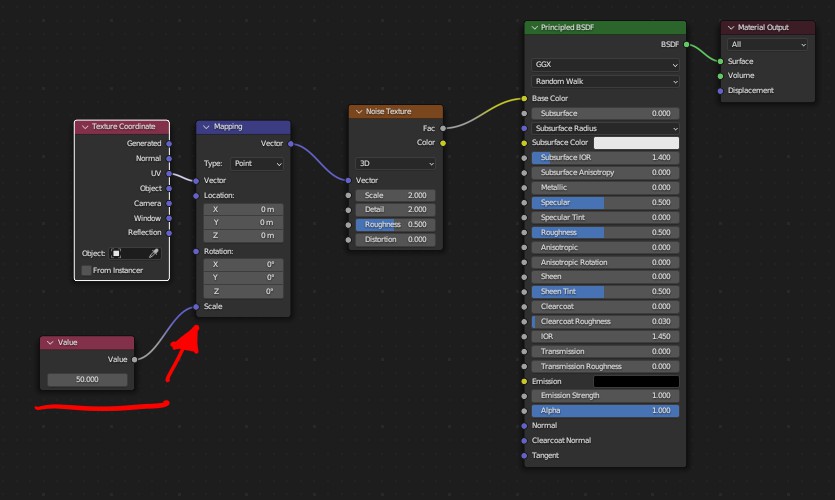Viewport: 835px width, 500px height.
Task: Open the Material Output target dropdown set to All
Action: pos(767,45)
